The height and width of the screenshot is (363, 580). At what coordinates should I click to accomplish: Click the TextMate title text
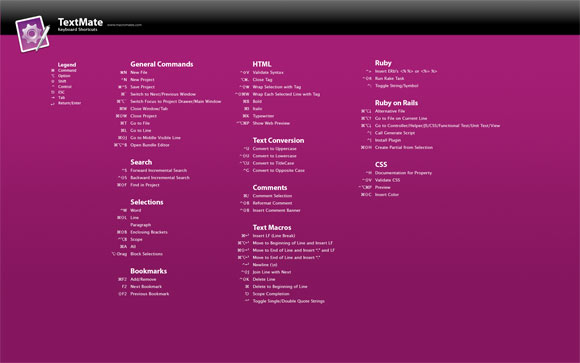coord(80,22)
